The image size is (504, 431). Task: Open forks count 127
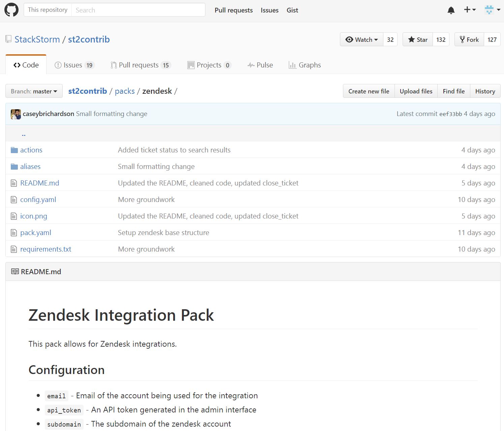coord(492,39)
